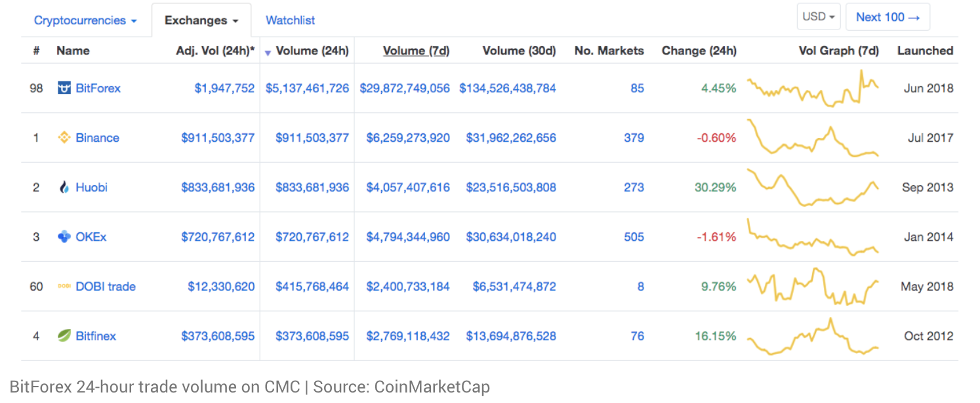The image size is (980, 403).
Task: Go to the Next 100 exchanges
Action: [x=888, y=17]
